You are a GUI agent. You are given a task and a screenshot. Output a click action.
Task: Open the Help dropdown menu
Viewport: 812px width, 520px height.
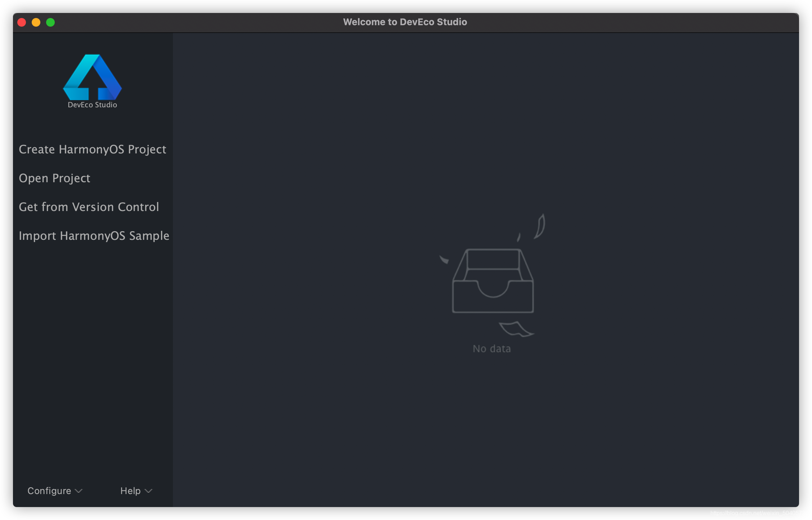(137, 491)
